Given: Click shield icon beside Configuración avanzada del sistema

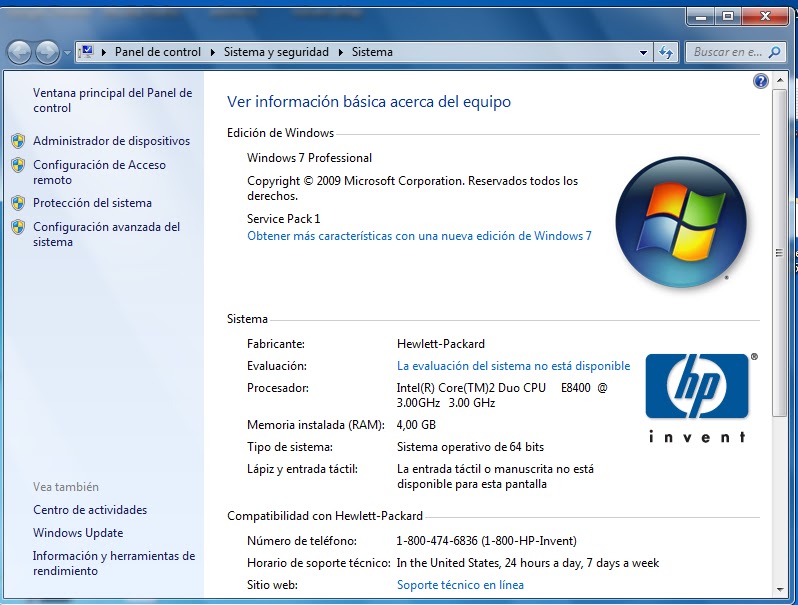Looking at the screenshot, I should point(18,227).
